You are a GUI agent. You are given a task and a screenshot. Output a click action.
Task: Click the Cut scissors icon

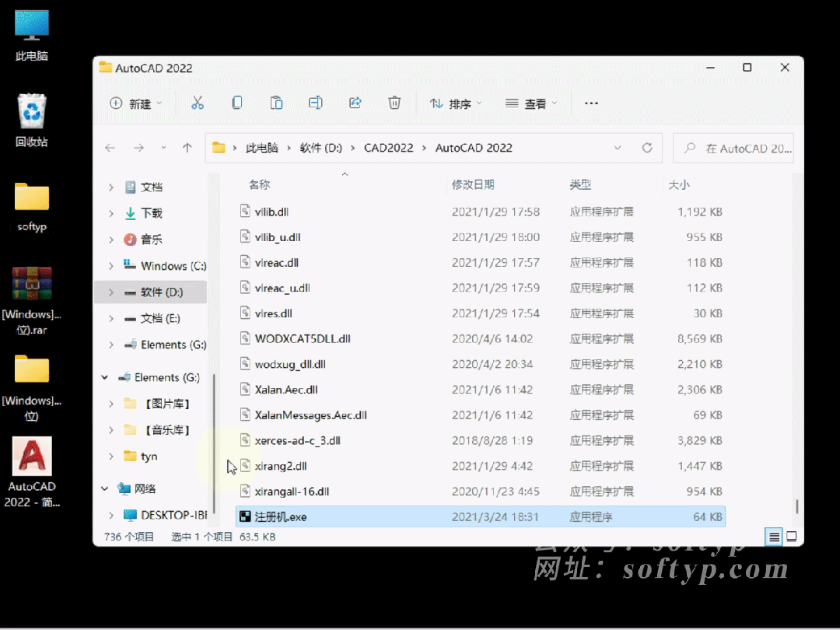[x=197, y=103]
